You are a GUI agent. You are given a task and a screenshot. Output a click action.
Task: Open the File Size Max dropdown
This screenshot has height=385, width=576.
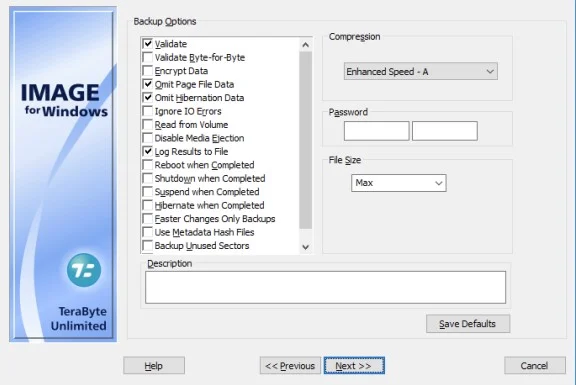pyautogui.click(x=399, y=183)
